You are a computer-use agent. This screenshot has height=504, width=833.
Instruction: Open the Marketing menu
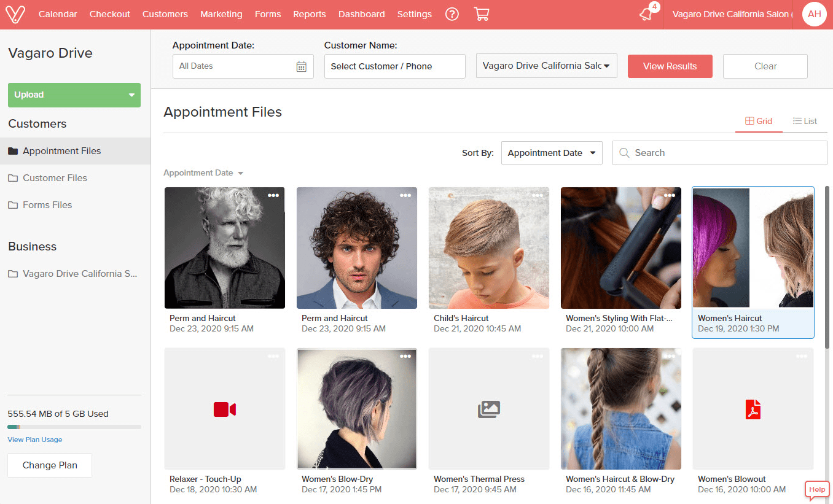pos(221,14)
